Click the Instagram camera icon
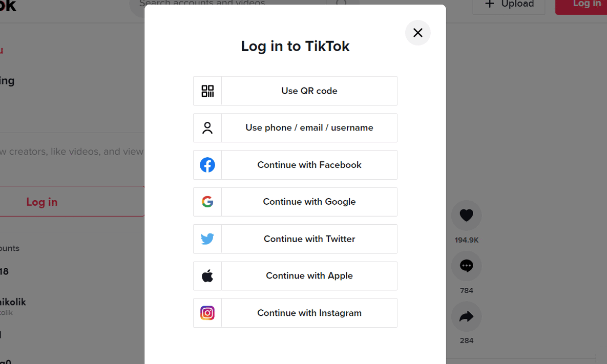This screenshot has height=364, width=607. [x=207, y=313]
